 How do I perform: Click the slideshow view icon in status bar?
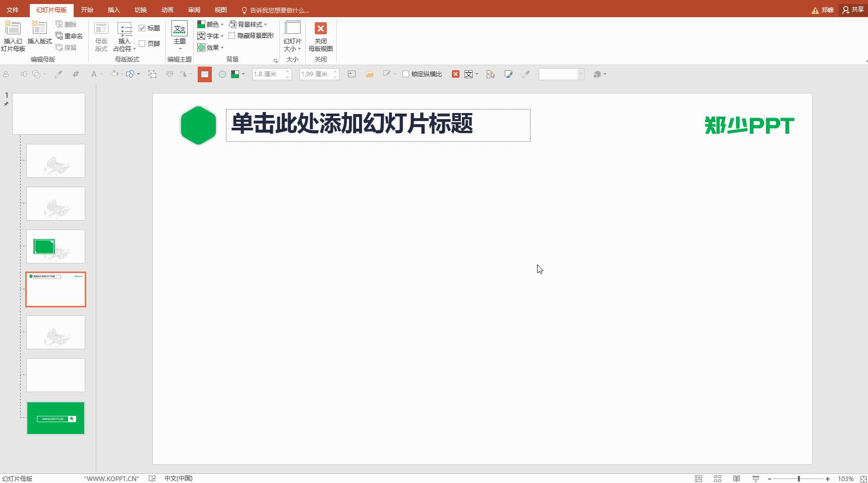pyautogui.click(x=755, y=478)
